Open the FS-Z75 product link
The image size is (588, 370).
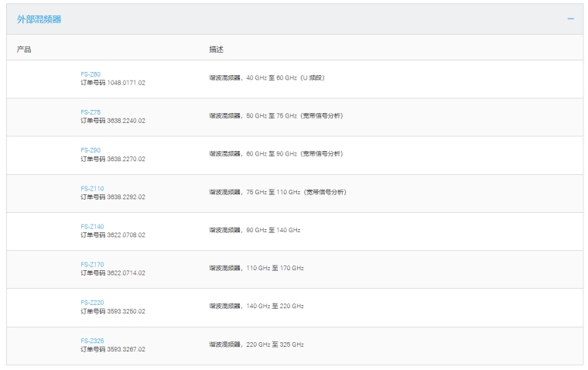[91, 112]
